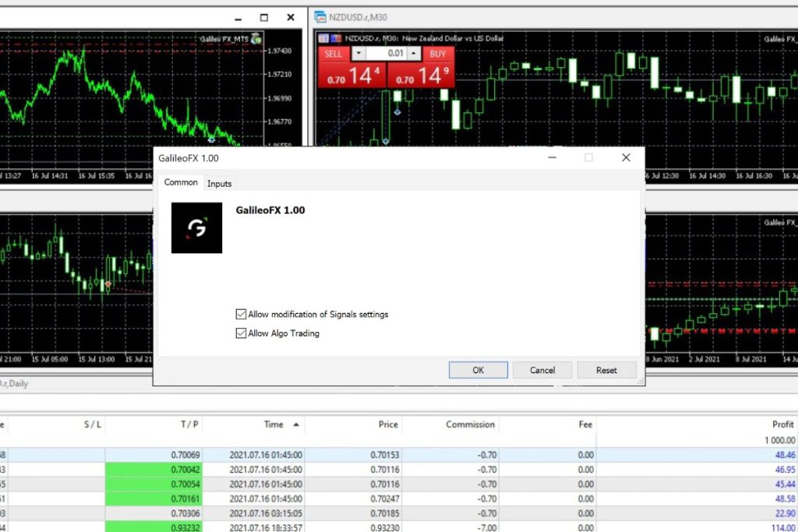Click the GalileoFX logo icon in dialog
The height and width of the screenshot is (532, 798).
196,227
